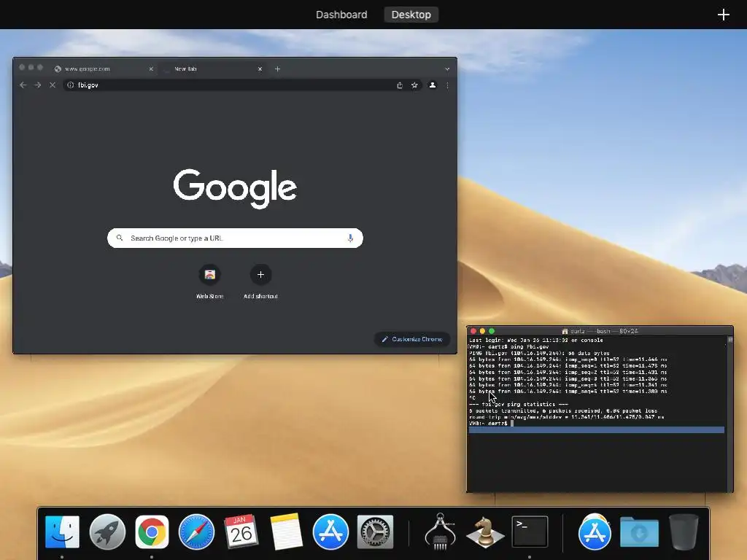Open the Downloads folder in dock

(x=639, y=532)
